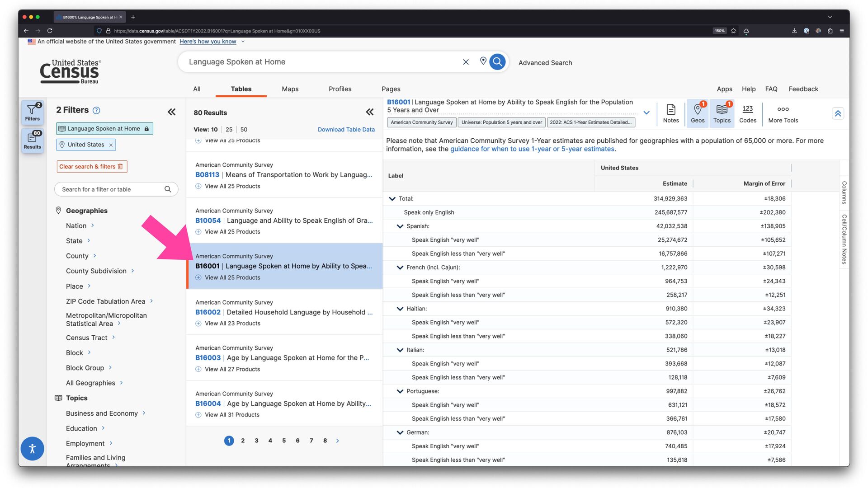Click the location pin in search bar
868x488 pixels.
point(483,61)
